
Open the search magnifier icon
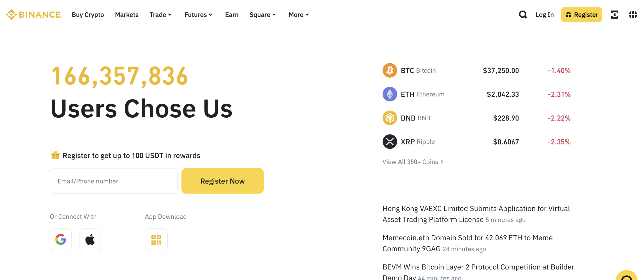click(523, 15)
